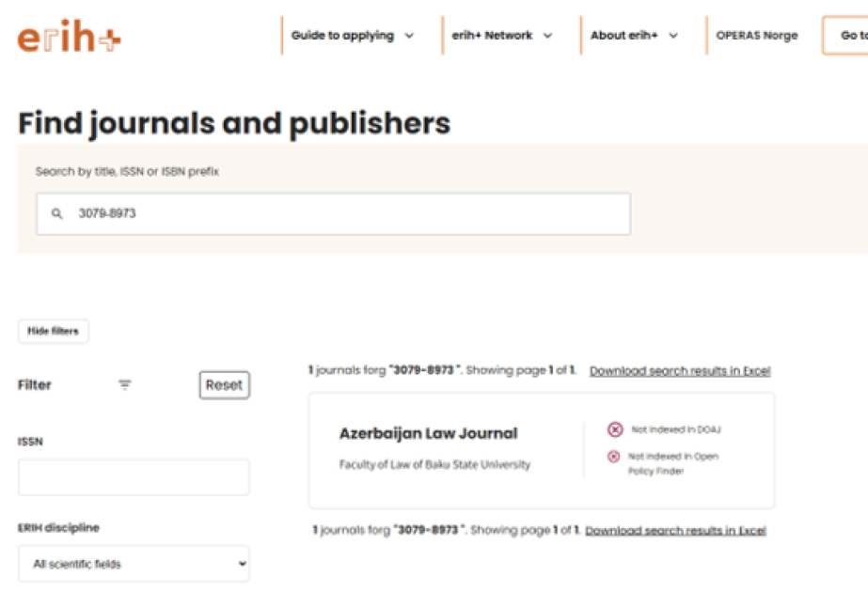868x592 pixels.
Task: Open the OPERAS Norge menu item
Action: pyautogui.click(x=757, y=36)
